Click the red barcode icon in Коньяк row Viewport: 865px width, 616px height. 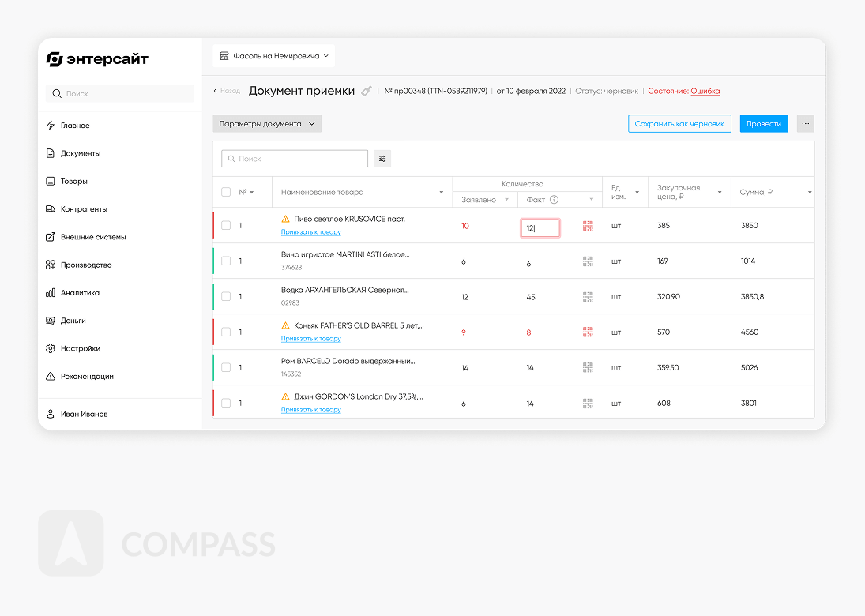coord(588,332)
